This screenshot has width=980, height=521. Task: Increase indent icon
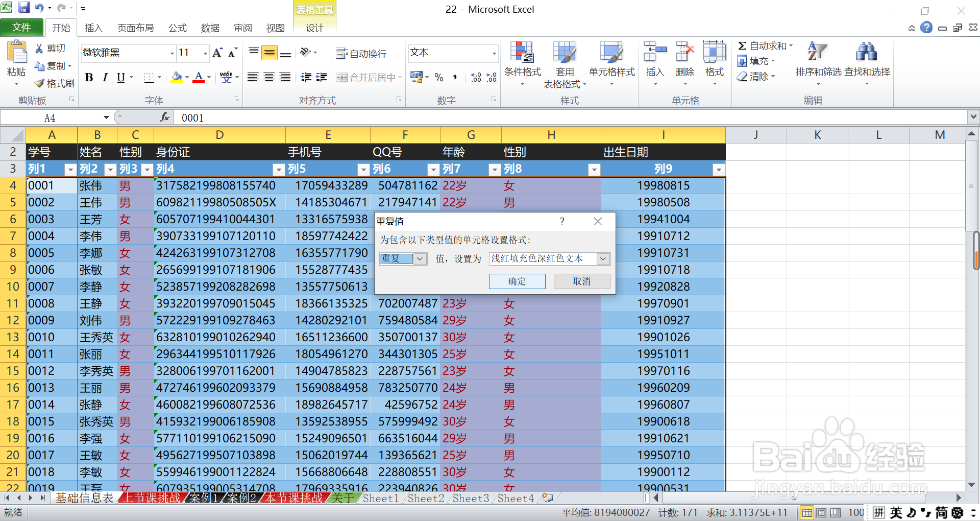pyautogui.click(x=322, y=77)
